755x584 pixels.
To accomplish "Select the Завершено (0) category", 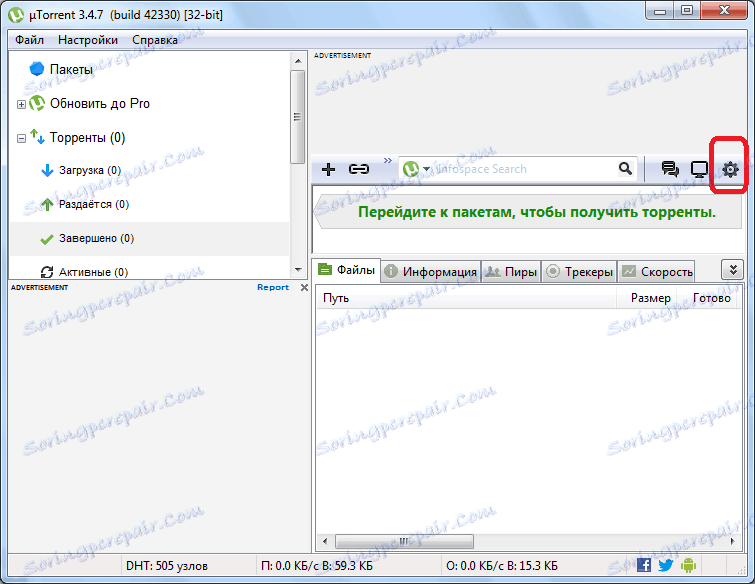I will [149, 239].
